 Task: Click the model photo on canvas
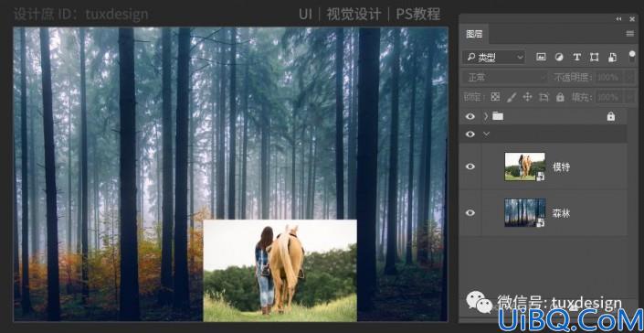point(280,270)
